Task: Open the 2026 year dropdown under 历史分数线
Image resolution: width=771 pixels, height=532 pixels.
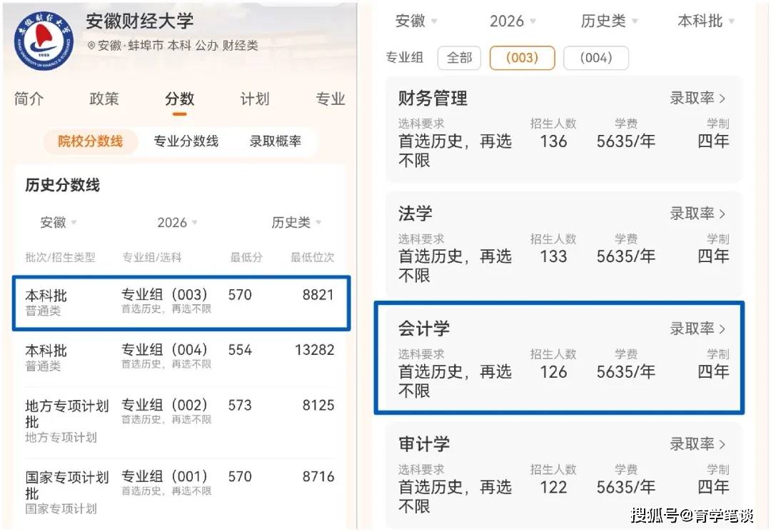Action: (x=177, y=223)
